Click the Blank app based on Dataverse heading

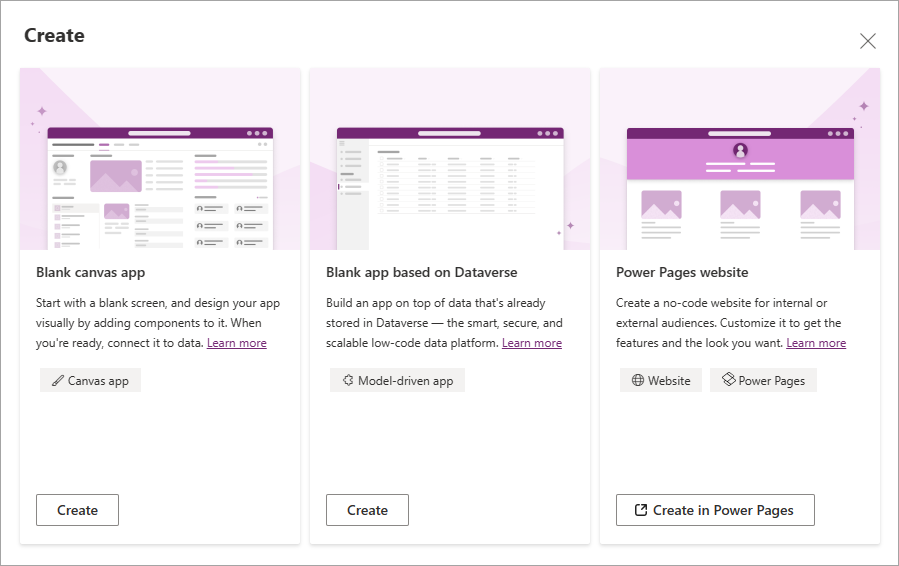click(421, 272)
